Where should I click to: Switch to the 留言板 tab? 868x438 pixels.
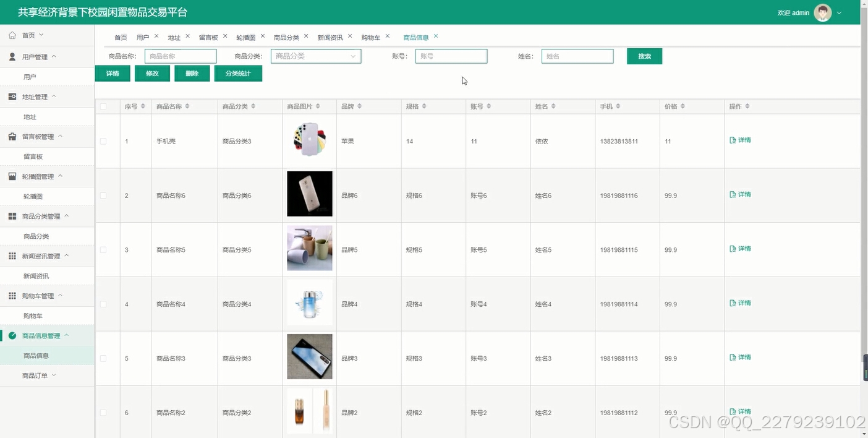[208, 36]
